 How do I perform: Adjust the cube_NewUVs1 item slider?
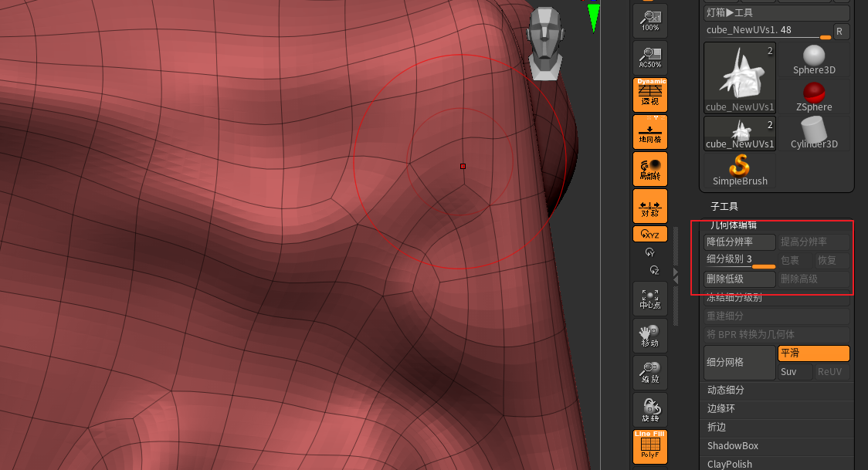(768, 31)
